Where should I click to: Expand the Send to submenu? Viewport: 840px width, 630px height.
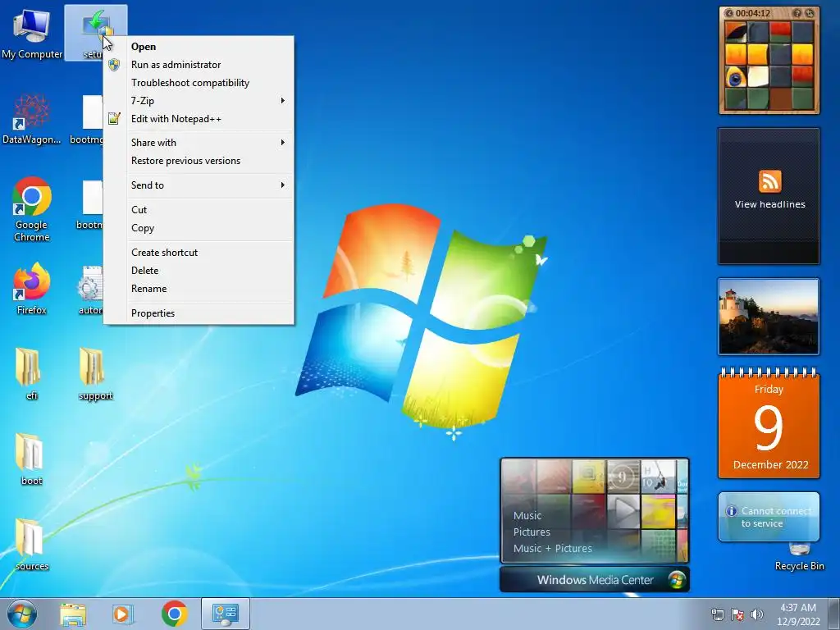[199, 185]
